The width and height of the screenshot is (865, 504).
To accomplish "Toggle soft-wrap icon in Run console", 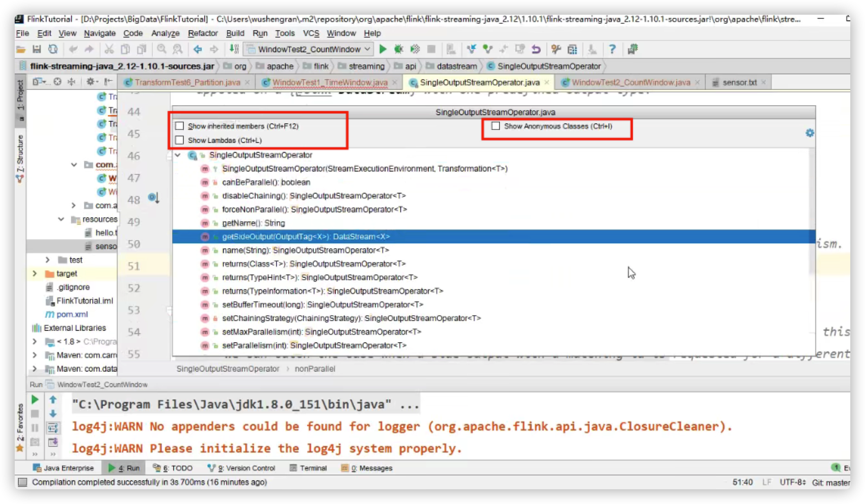I will coord(53,428).
